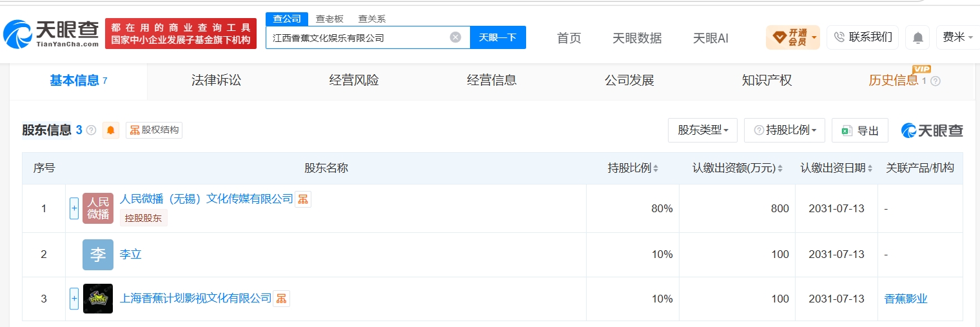
Task: Sort table by 持股比例 column header
Action: tap(632, 168)
